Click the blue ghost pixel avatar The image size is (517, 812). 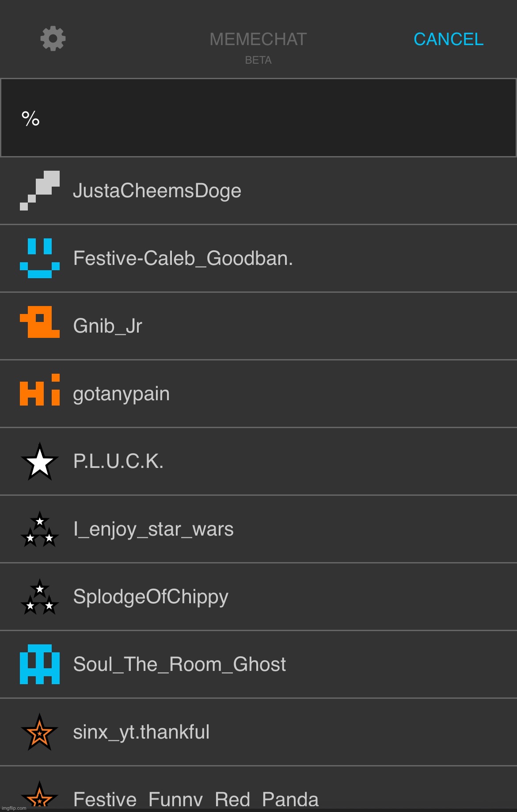coord(40,664)
